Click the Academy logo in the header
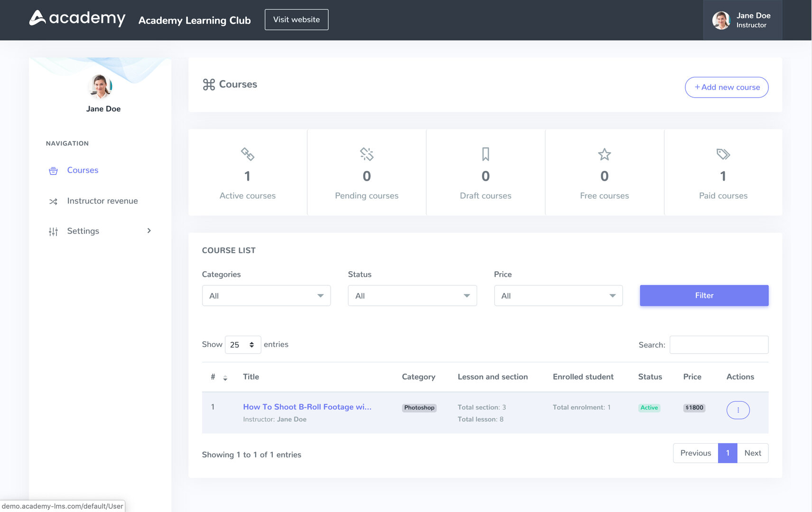 tap(77, 18)
